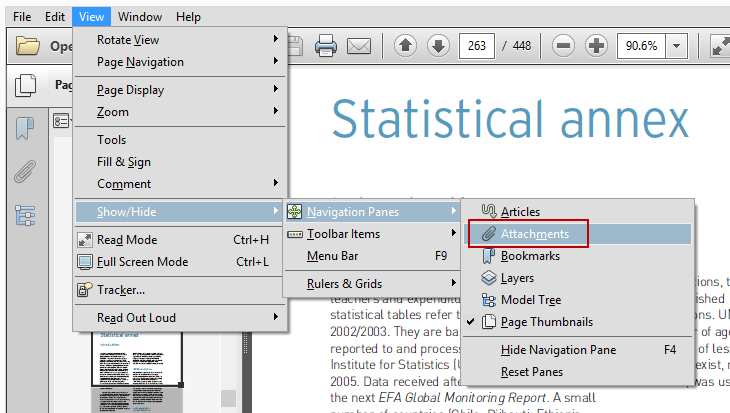
Task: Go to previous page arrow
Action: coord(406,46)
